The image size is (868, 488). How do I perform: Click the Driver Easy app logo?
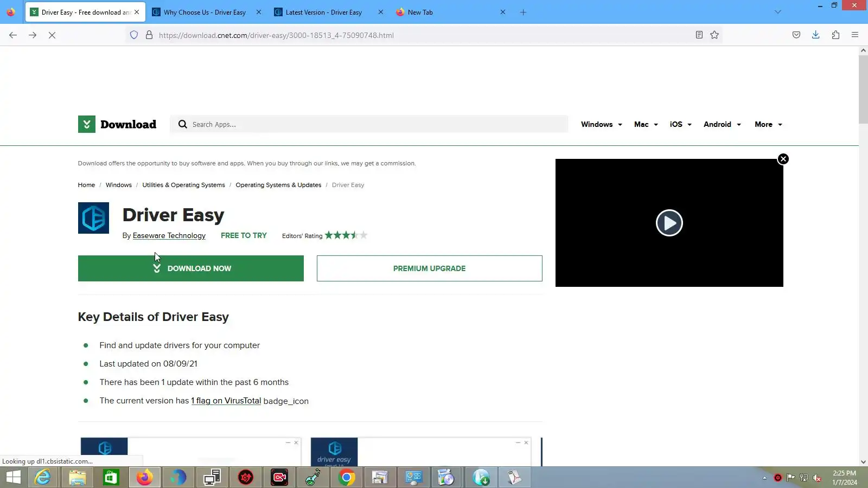coord(93,218)
